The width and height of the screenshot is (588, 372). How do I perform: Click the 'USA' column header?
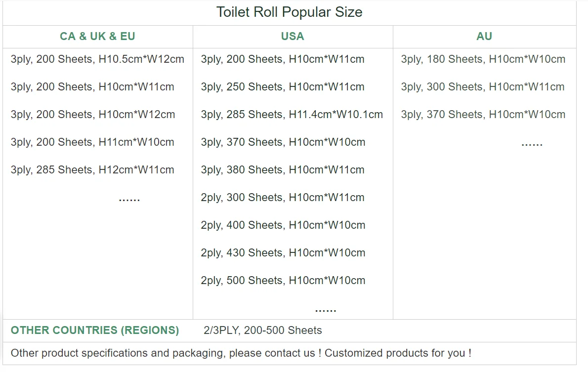click(x=293, y=37)
